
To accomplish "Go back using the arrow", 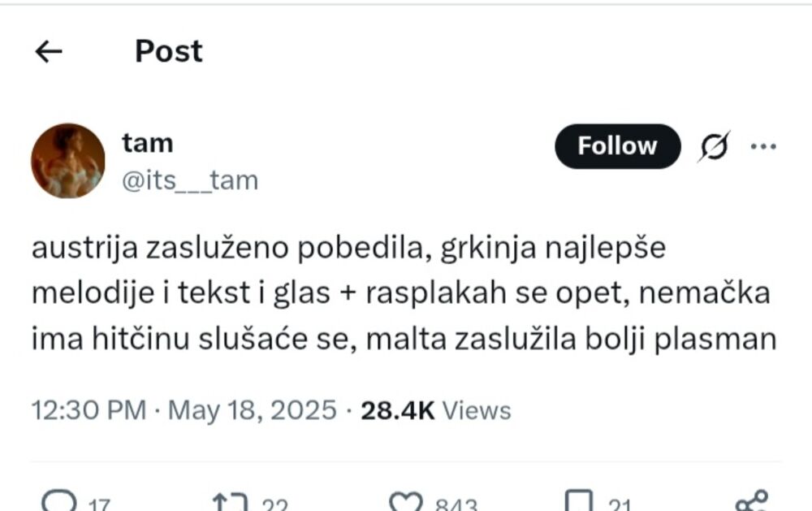I will pos(48,51).
